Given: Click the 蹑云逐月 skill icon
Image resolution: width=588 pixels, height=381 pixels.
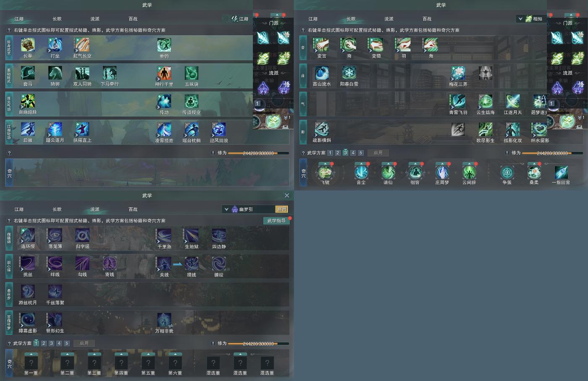Looking at the screenshot, I should [55, 129].
